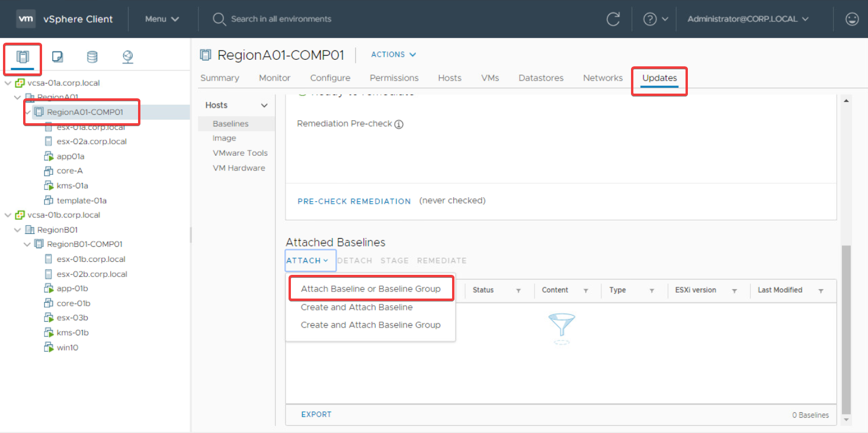Switch to the Hosts tab
The image size is (868, 433).
pyautogui.click(x=450, y=78)
